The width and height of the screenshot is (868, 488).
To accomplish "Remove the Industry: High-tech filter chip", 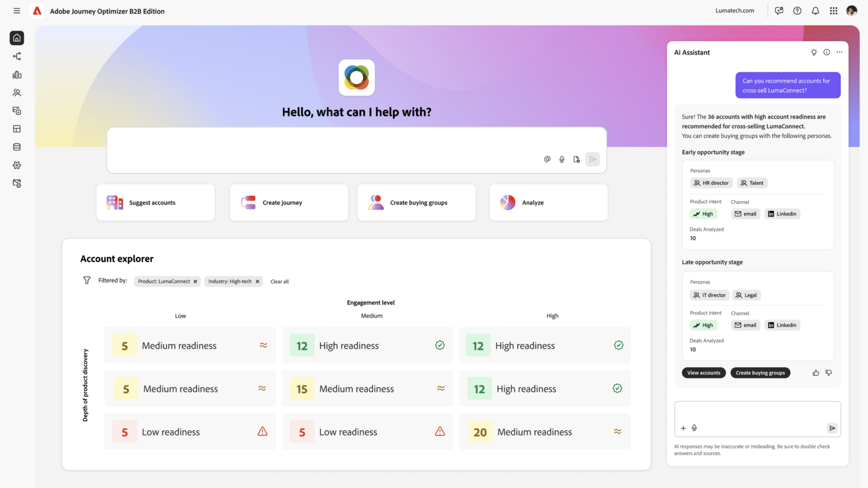I will point(258,282).
